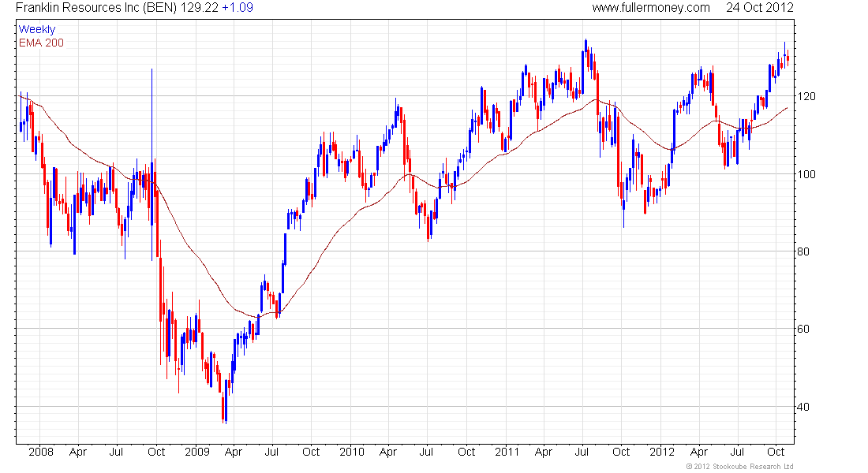Click the 2012 year label on time axis
The image size is (868, 473).
coord(662,452)
